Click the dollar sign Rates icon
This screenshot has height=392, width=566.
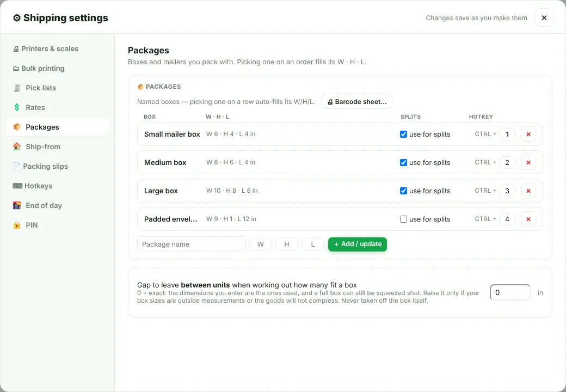coord(17,107)
